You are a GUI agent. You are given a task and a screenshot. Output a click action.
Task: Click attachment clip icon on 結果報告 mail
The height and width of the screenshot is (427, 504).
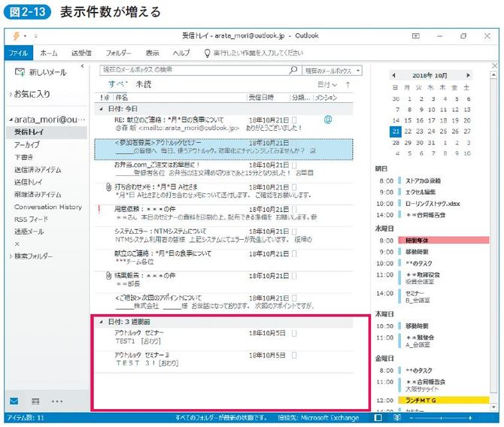click(108, 276)
